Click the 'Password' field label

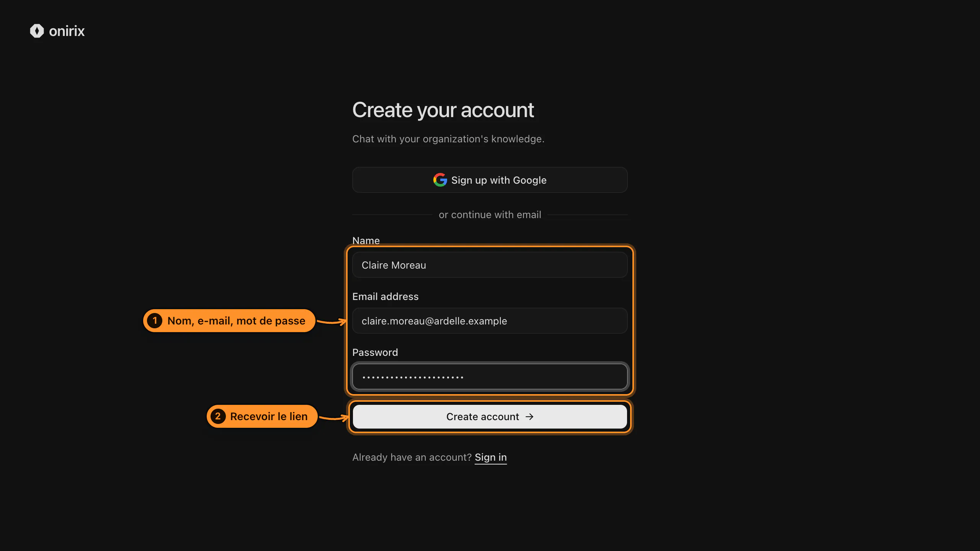tap(375, 352)
